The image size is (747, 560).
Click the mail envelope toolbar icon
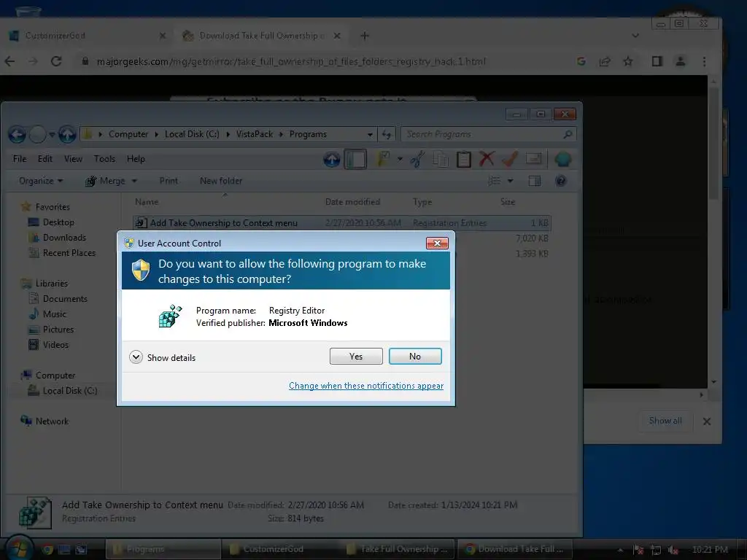[x=533, y=159]
